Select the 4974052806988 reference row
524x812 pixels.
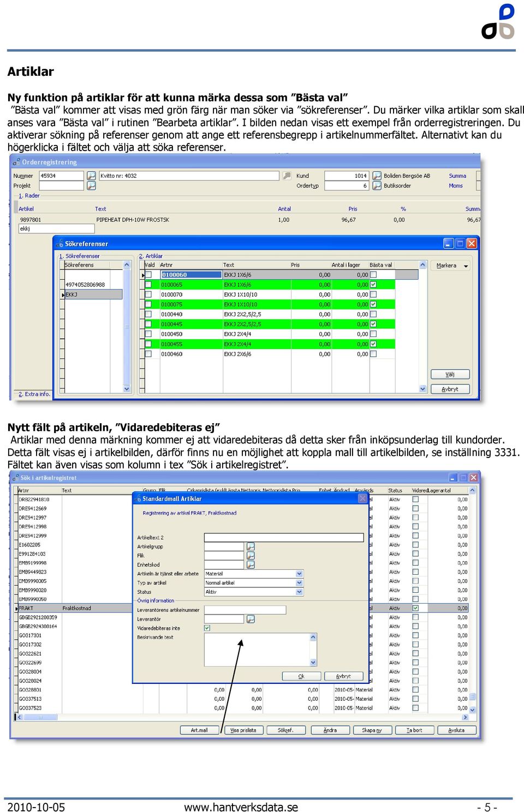(x=93, y=285)
